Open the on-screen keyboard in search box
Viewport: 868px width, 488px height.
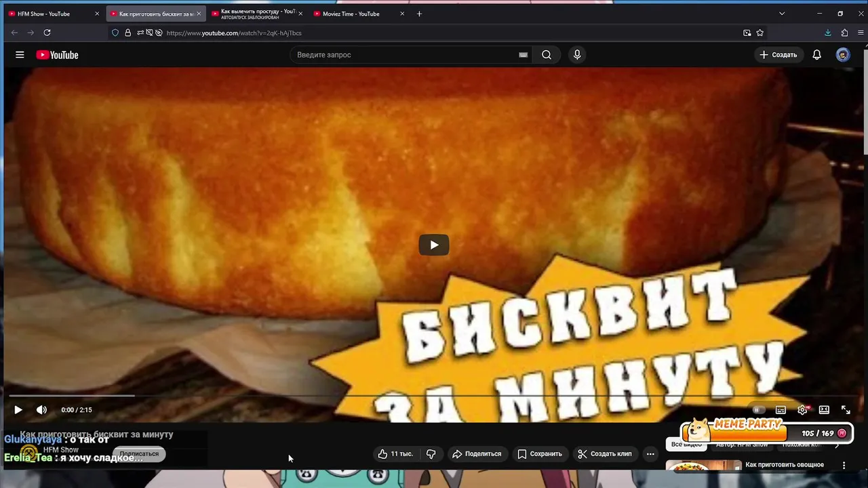tap(523, 55)
